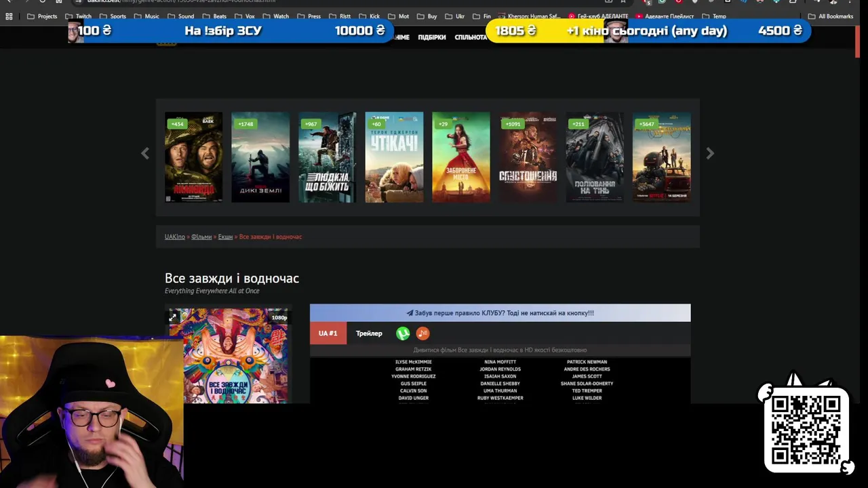
Task: Open the Заборонене місто poster
Action: pos(461,157)
